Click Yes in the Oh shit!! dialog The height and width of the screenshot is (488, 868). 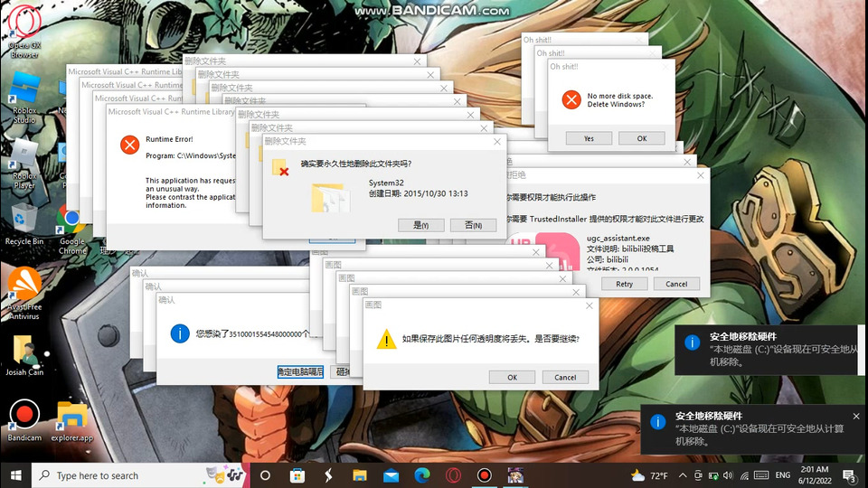pyautogui.click(x=589, y=138)
